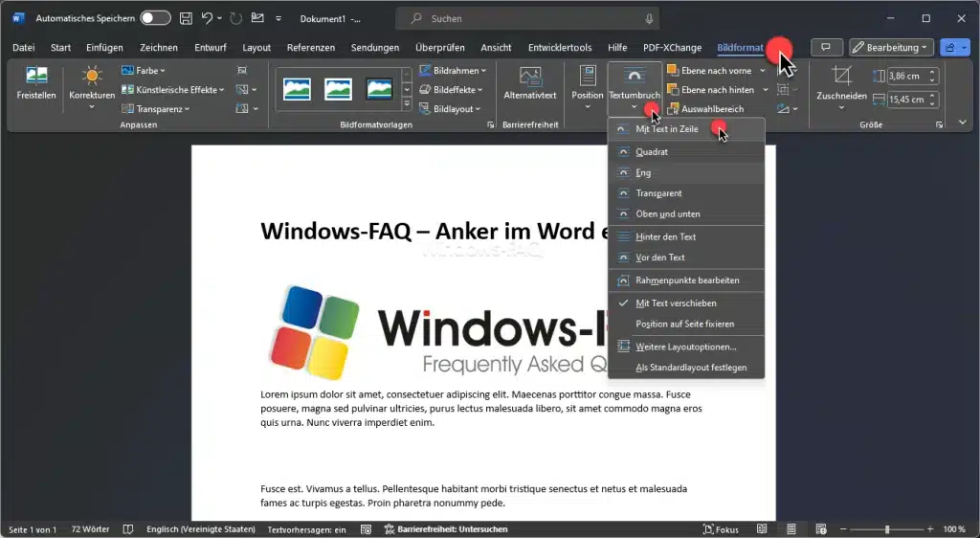Click the Freistellen background removal icon
Screen dimensions: 980x538
pos(36,77)
